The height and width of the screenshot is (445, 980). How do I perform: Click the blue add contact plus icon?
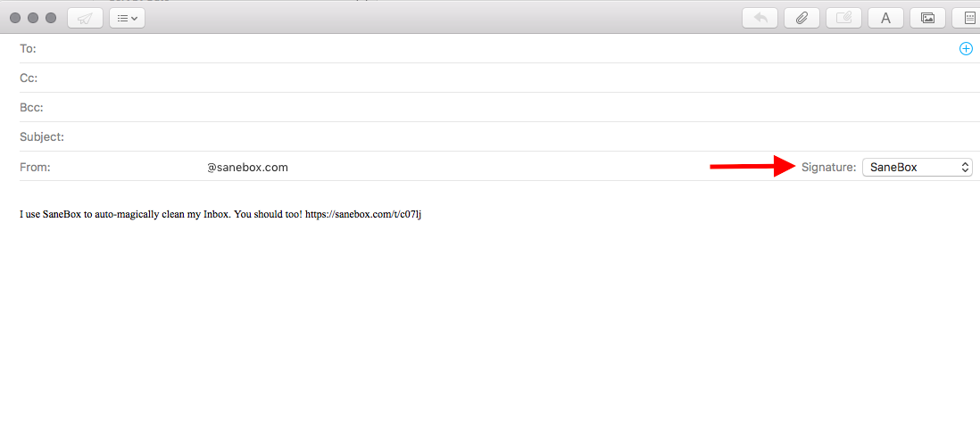pos(966,49)
